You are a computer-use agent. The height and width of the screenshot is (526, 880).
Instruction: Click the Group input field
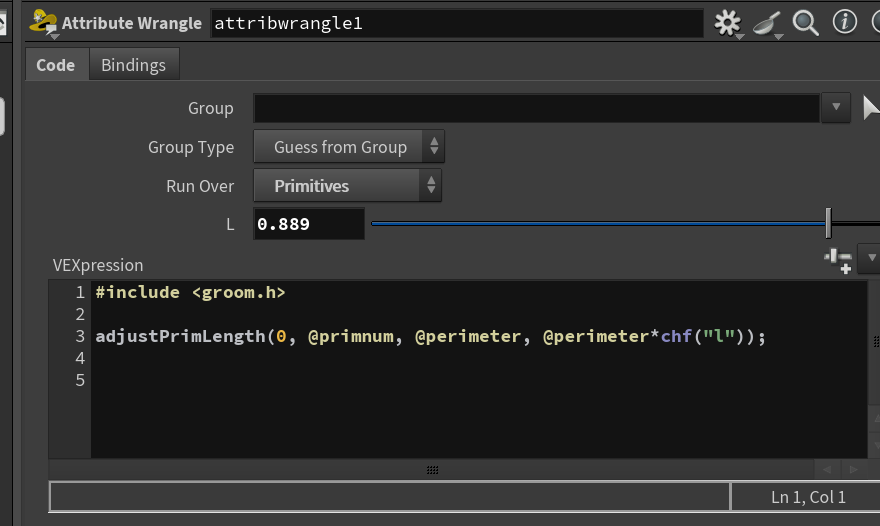click(x=537, y=108)
